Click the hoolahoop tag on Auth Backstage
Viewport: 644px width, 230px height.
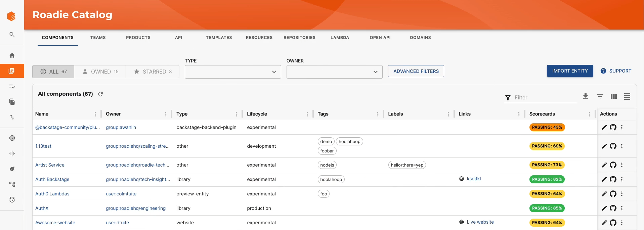[331, 179]
